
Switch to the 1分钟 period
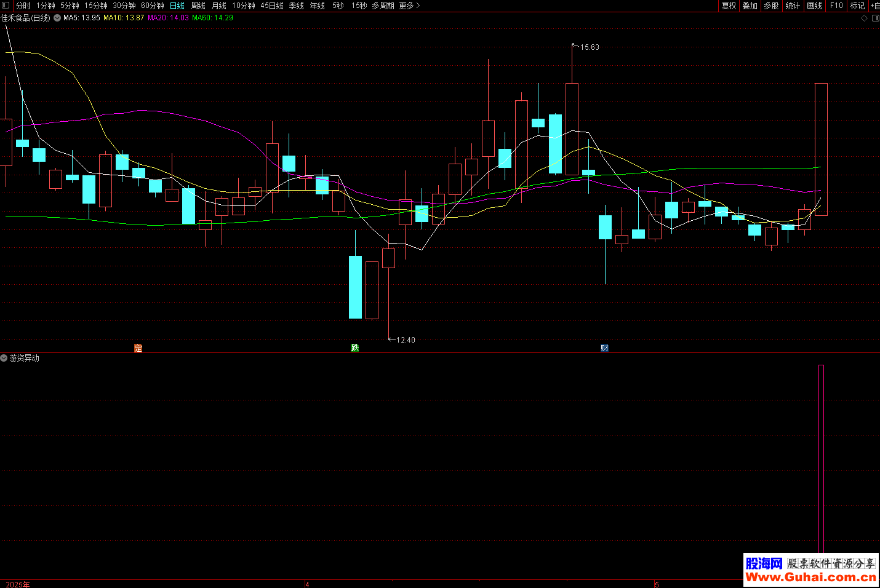point(46,6)
